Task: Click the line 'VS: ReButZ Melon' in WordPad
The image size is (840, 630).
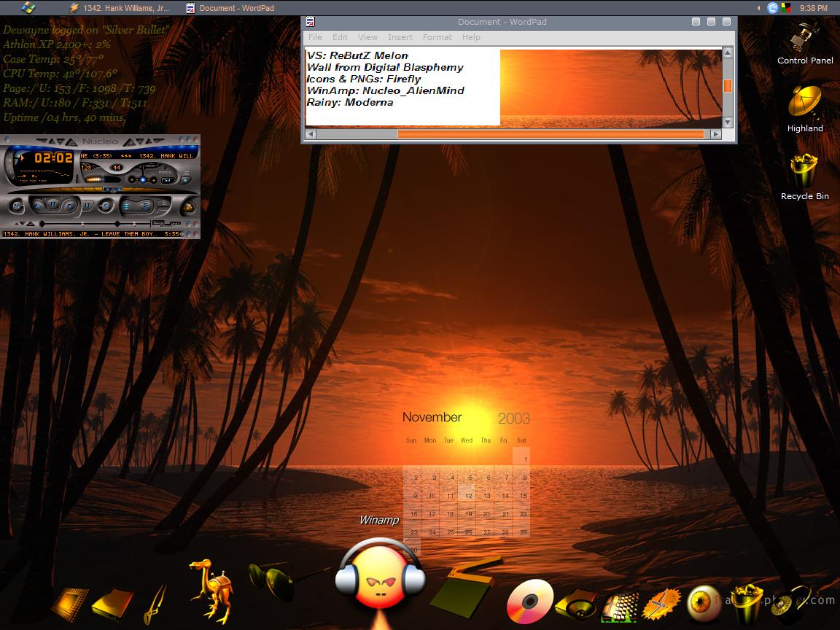Action: pos(357,55)
